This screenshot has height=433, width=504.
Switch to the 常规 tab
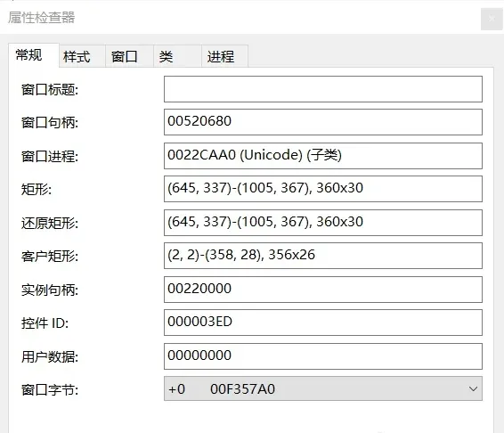click(34, 55)
